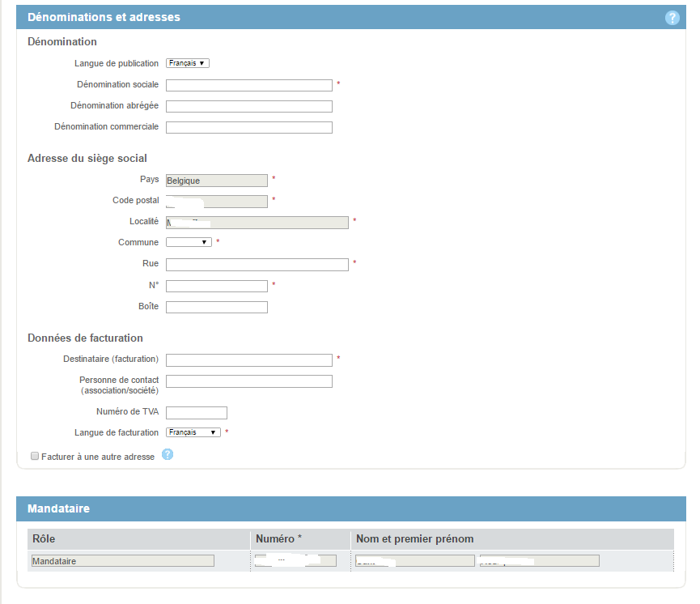This screenshot has width=700, height=604.
Task: Focus the Numéro de TVA field
Action: click(x=197, y=413)
